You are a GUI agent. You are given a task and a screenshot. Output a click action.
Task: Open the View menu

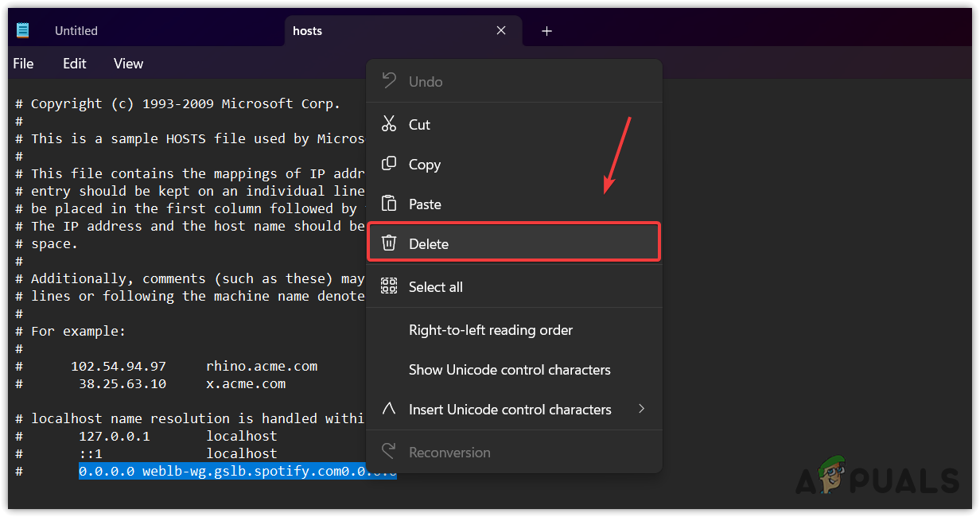point(128,64)
